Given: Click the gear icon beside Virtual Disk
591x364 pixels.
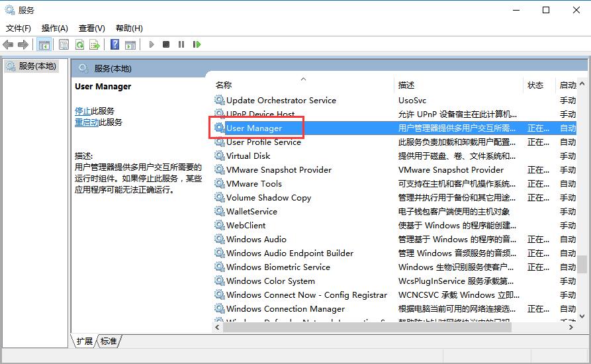Looking at the screenshot, I should click(219, 156).
